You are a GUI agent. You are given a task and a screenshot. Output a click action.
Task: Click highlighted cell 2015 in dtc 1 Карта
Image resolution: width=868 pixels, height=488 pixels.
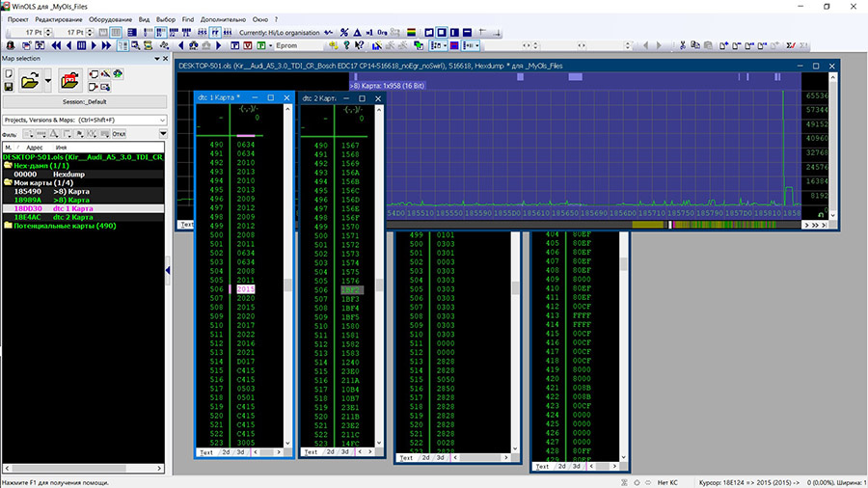[245, 289]
